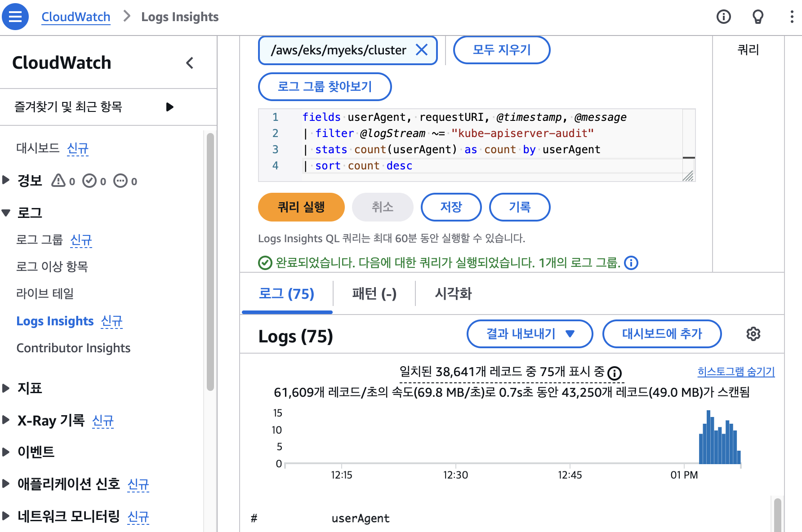Expand the 네트워크 모니터링 section

coord(6,516)
